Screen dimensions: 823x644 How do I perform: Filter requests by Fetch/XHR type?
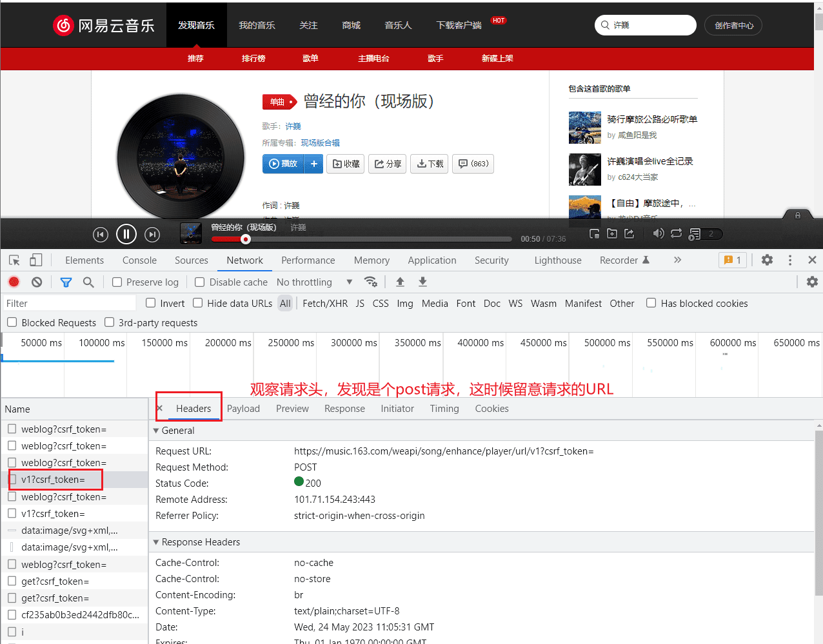[x=325, y=304]
